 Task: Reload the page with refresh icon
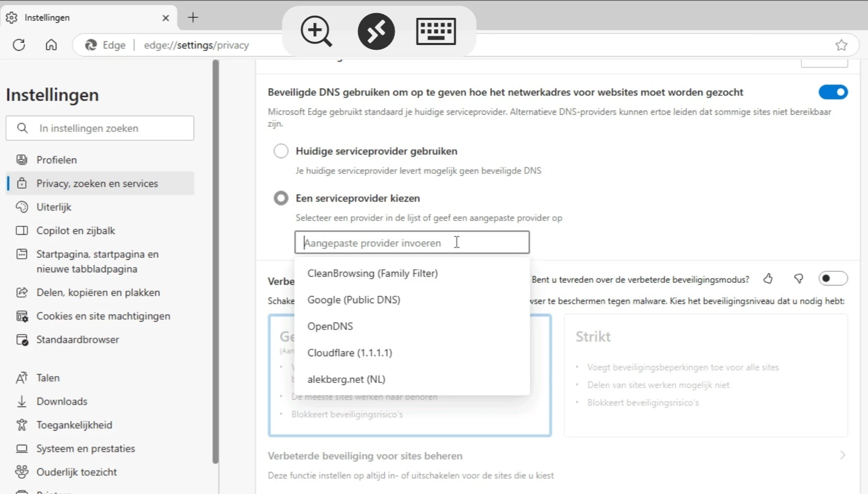click(19, 45)
